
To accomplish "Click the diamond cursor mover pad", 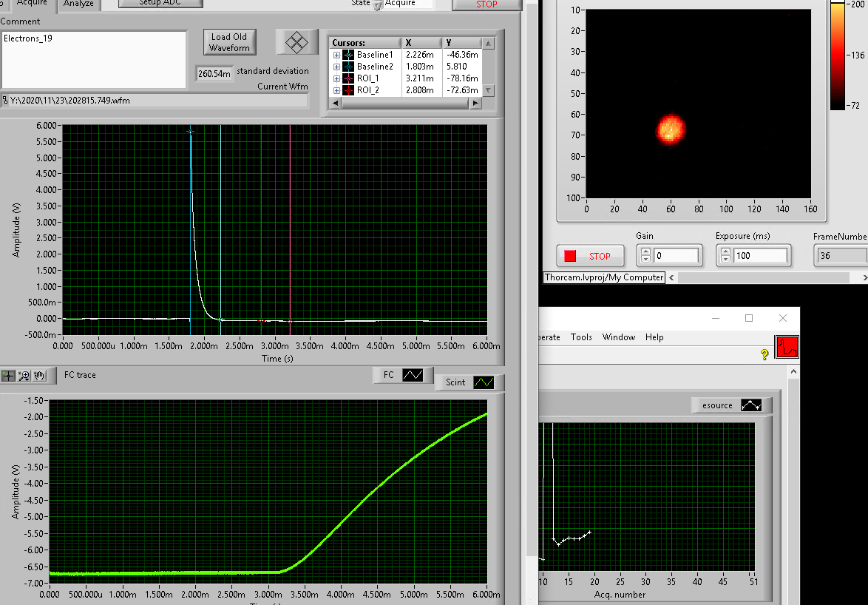I will pyautogui.click(x=296, y=42).
